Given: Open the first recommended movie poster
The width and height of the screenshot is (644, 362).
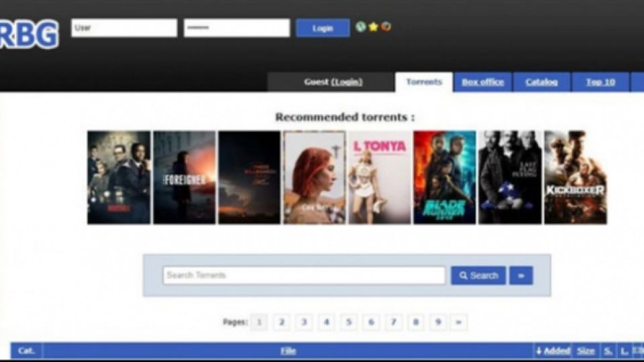Looking at the screenshot, I should click(119, 177).
